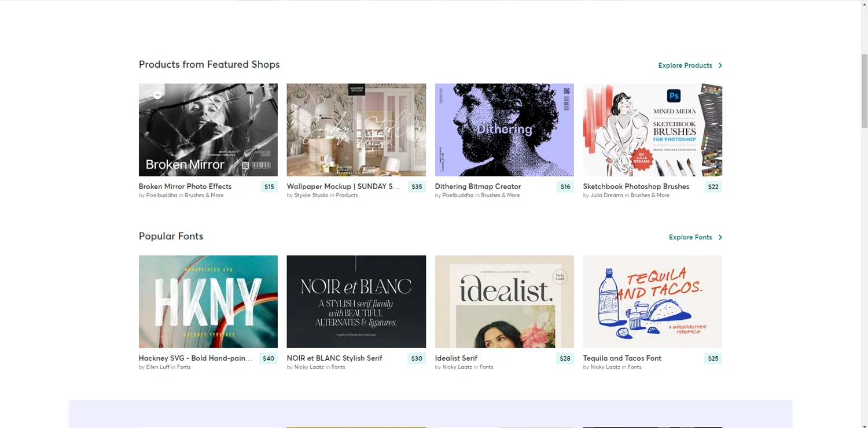Open Brushes & More category under Dithering
This screenshot has width=868, height=428.
(501, 195)
